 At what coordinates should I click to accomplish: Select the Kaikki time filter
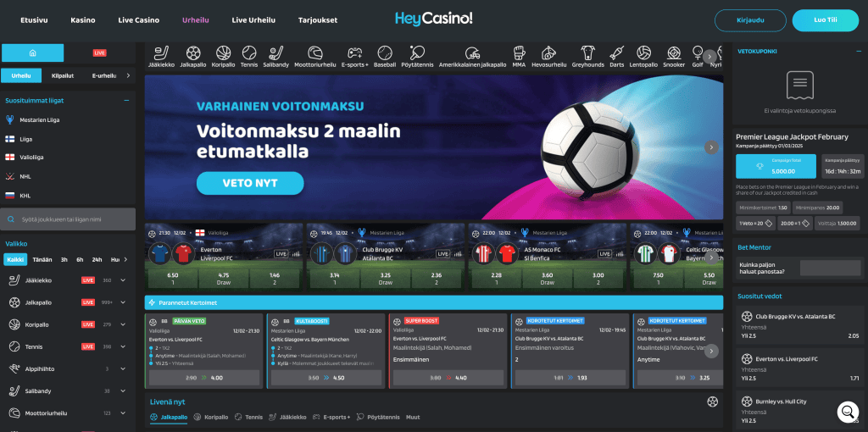(15, 259)
